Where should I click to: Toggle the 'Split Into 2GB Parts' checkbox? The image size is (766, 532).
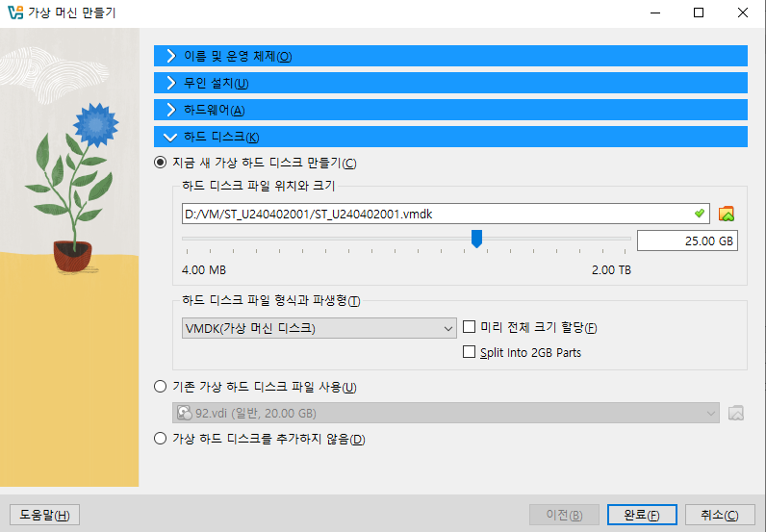point(469,352)
